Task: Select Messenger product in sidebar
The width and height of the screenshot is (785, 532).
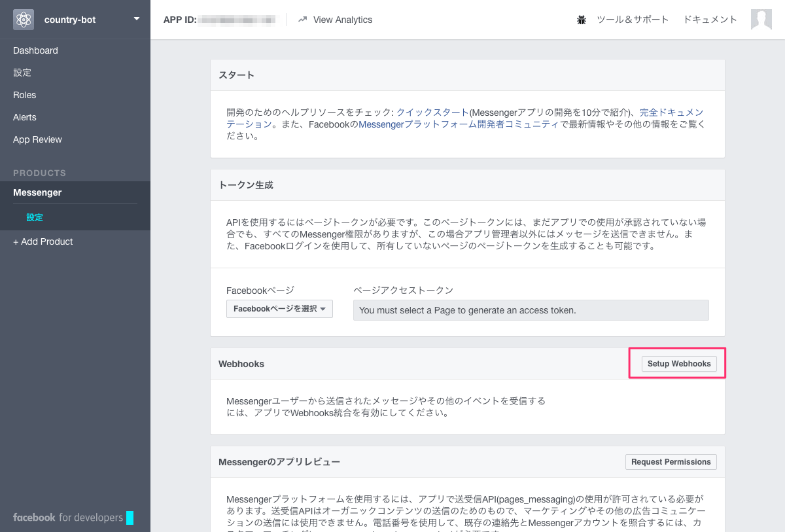Action: pos(37,192)
